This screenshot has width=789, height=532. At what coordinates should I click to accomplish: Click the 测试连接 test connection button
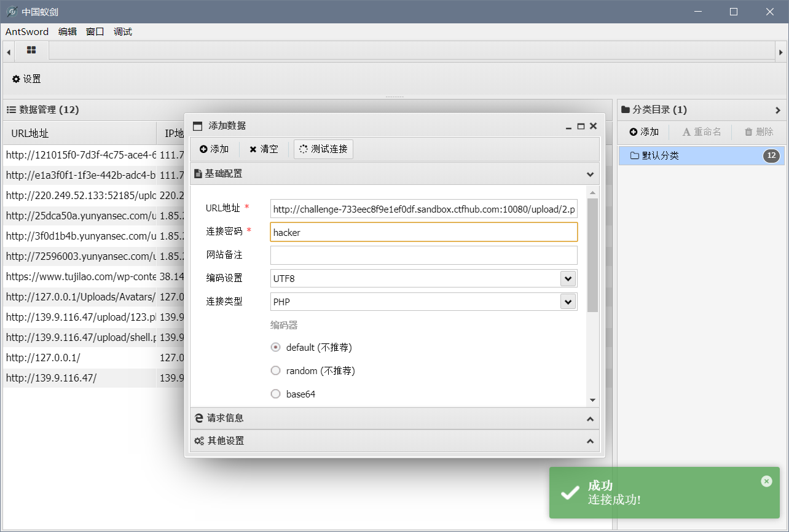coord(323,149)
